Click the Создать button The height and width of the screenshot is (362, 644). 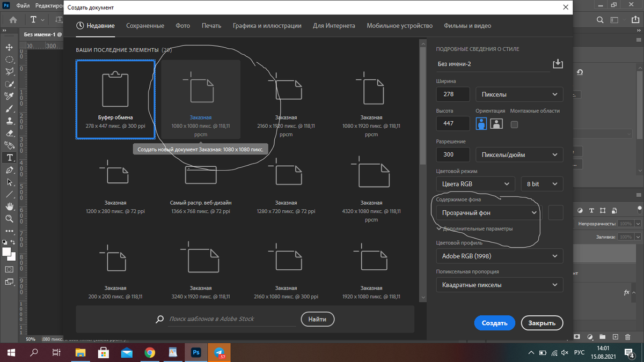click(x=494, y=323)
